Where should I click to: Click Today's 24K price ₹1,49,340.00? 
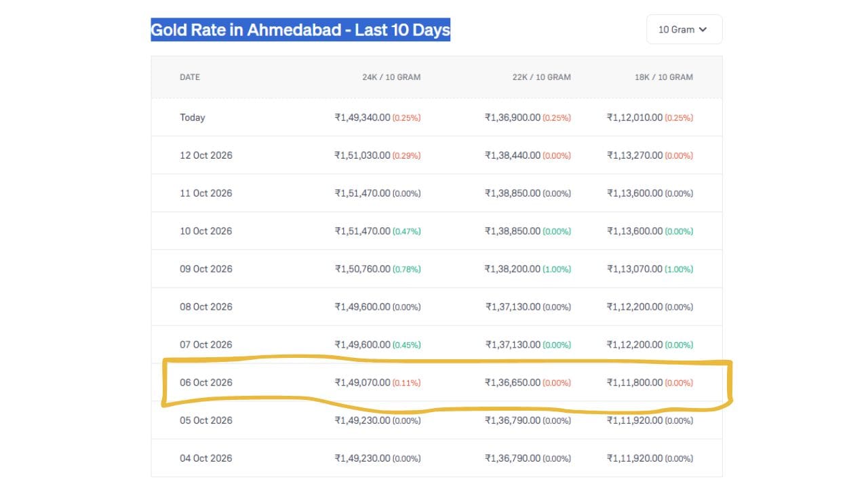[x=363, y=117]
